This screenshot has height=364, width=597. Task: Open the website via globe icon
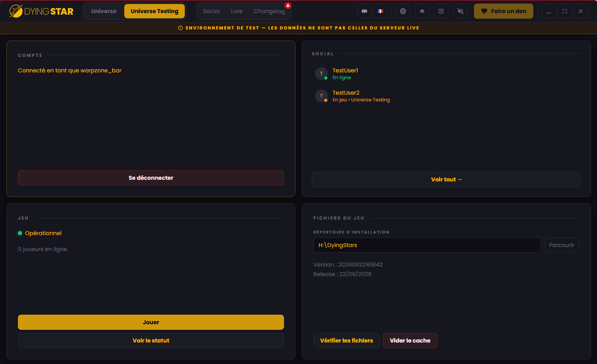(x=403, y=11)
